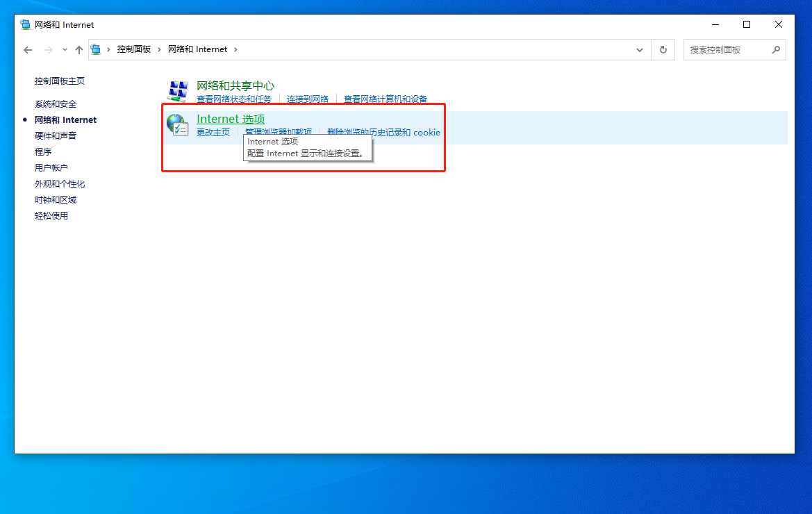Open 删除浏览的历史记录和 cookie link
812x514 pixels.
383,132
